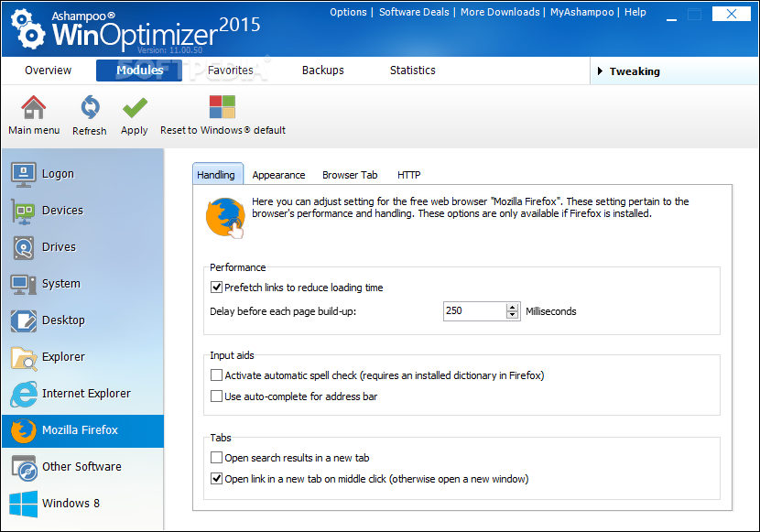Switch to the HTTP tab

[x=409, y=175]
